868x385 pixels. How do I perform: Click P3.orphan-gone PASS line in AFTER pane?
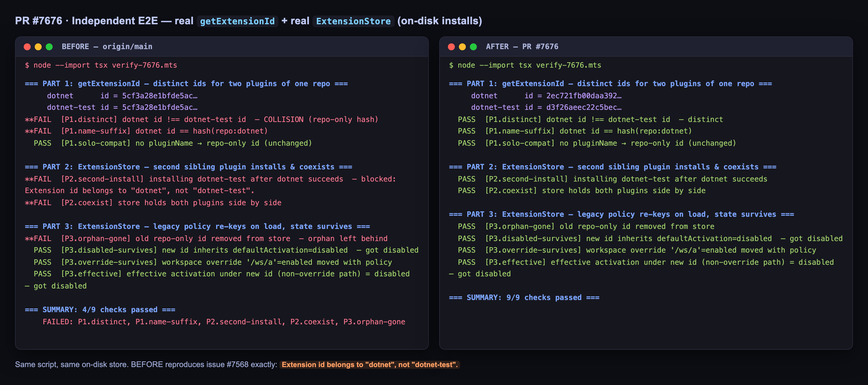[586, 227]
